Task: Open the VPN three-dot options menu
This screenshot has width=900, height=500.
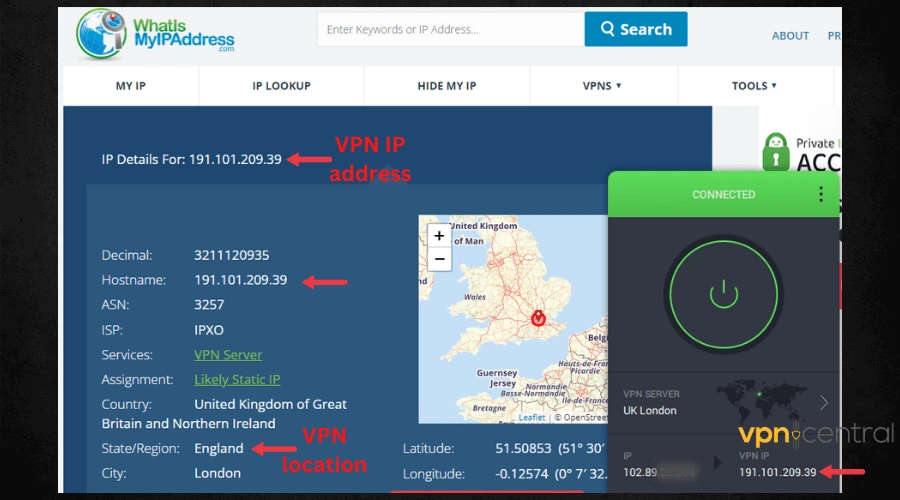Action: point(821,194)
